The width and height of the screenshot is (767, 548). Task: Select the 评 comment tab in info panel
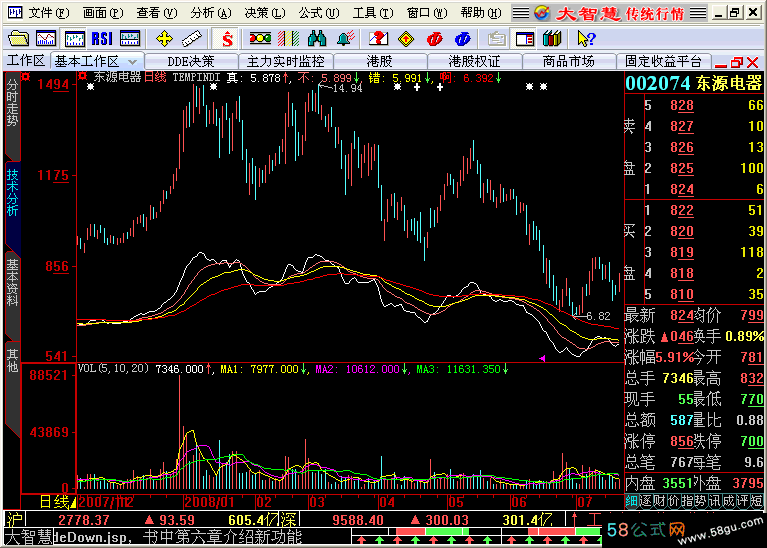tap(742, 501)
